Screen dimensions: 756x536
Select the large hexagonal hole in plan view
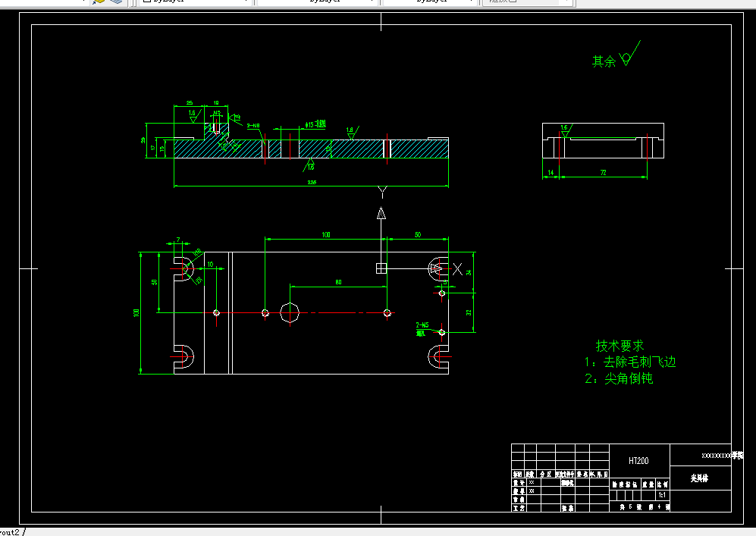point(290,313)
